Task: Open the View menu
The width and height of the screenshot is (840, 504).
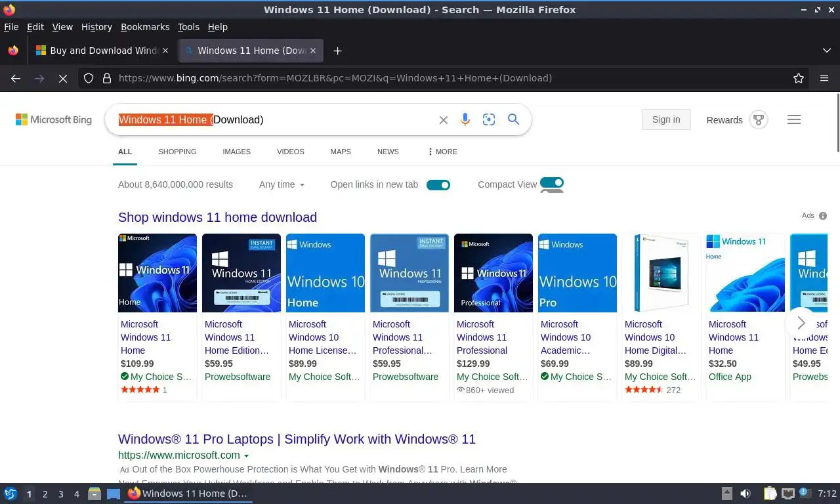Action: [x=62, y=27]
